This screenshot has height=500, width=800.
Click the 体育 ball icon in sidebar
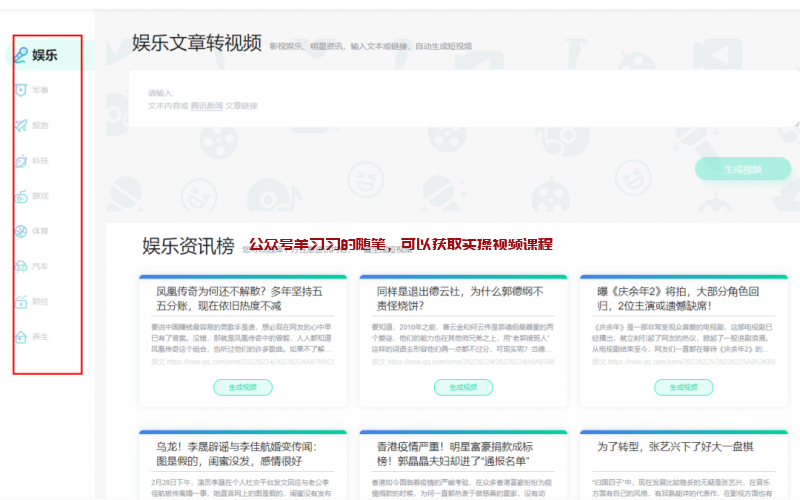[20, 231]
